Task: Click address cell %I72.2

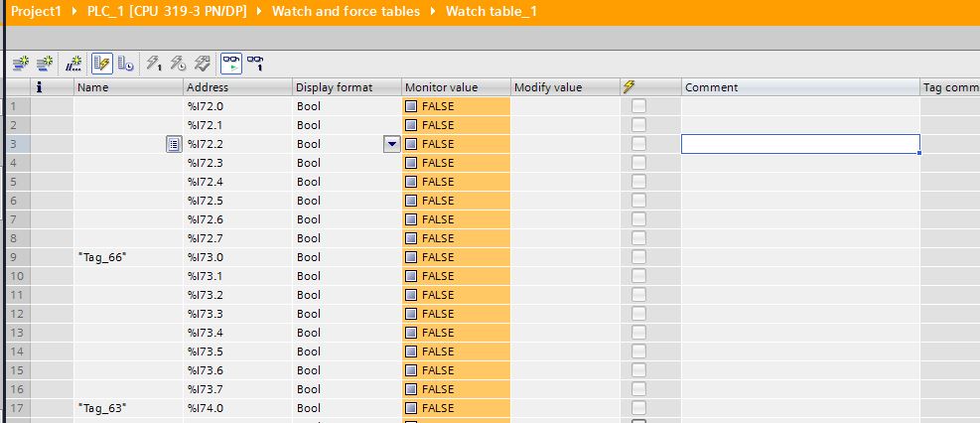Action: click(x=238, y=144)
